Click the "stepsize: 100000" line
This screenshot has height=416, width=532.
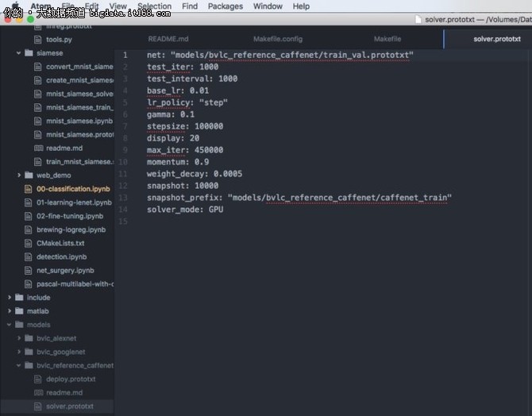coord(185,126)
